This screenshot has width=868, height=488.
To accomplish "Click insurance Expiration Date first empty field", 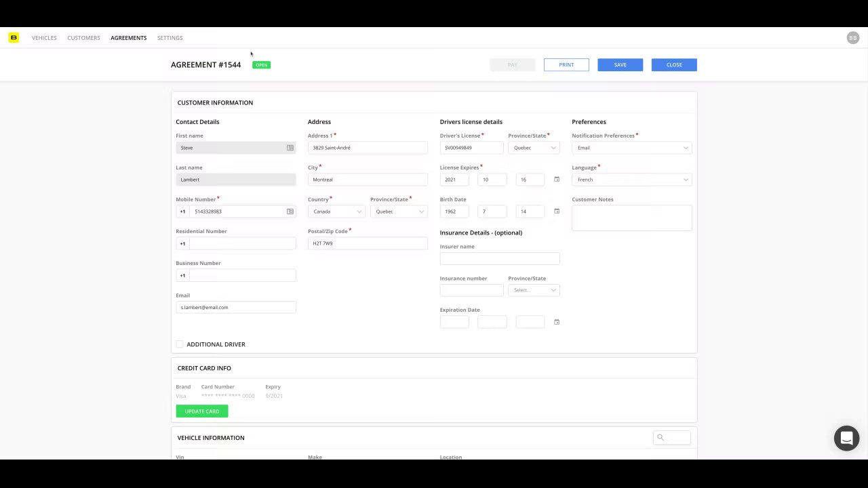I will point(454,322).
